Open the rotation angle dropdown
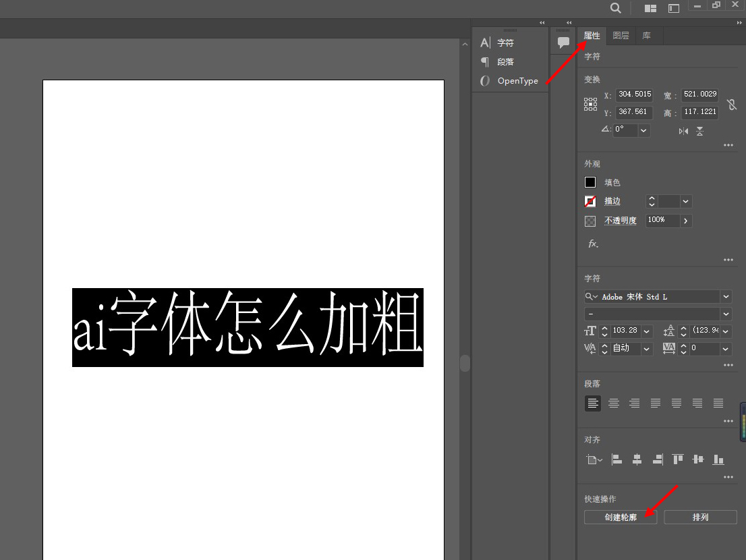This screenshot has width=746, height=560. pos(643,130)
